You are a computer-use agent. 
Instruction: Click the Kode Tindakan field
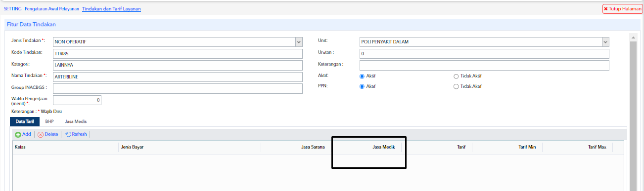178,54
